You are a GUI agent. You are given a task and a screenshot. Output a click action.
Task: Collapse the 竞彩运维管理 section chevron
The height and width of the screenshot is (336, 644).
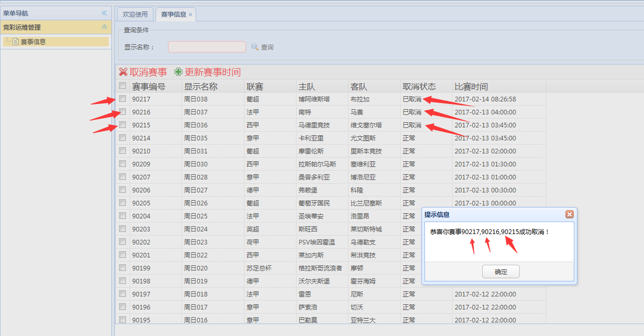tap(105, 26)
